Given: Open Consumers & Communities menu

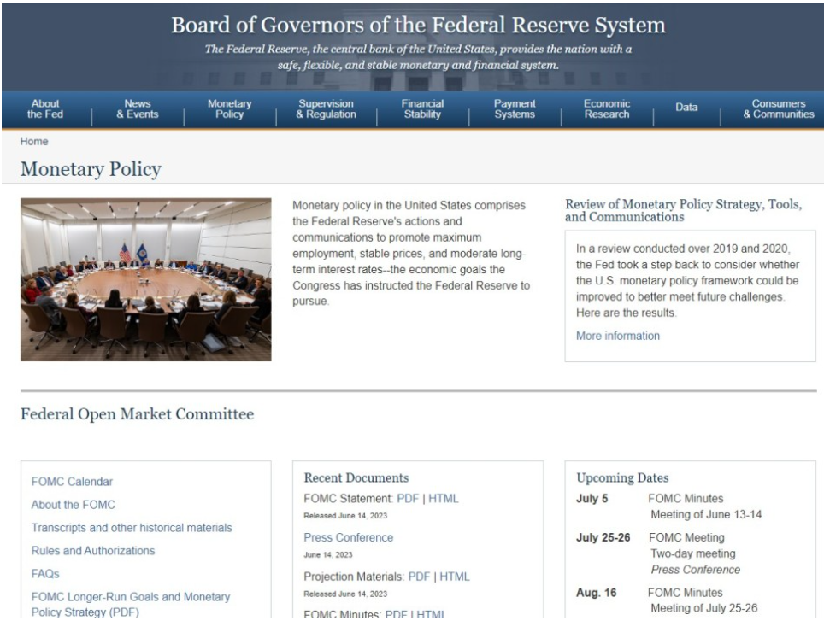Looking at the screenshot, I should click(779, 108).
